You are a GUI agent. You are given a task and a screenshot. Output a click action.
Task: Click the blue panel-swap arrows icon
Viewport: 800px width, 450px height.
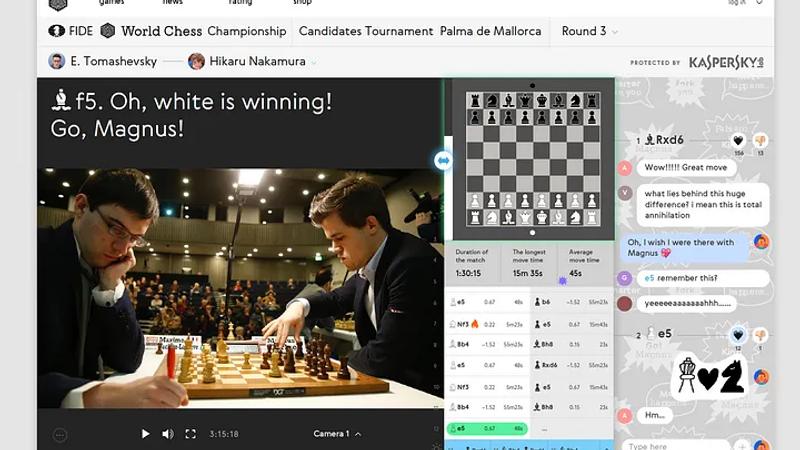pos(443,161)
